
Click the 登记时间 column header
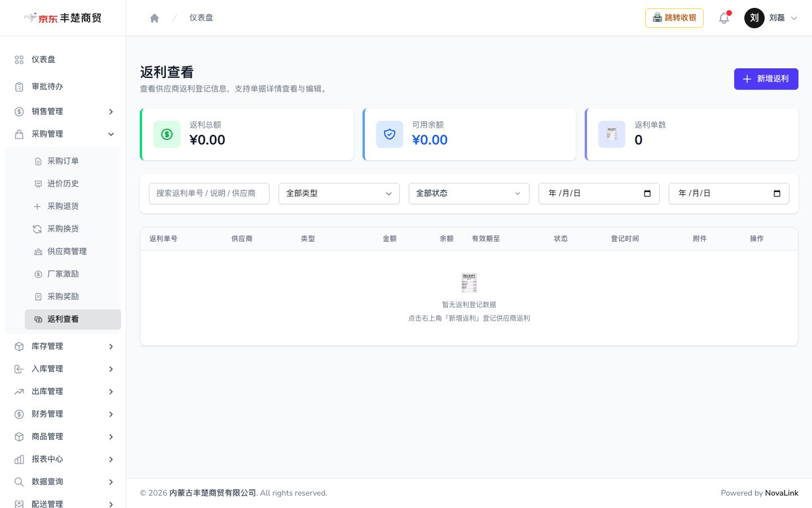click(625, 239)
